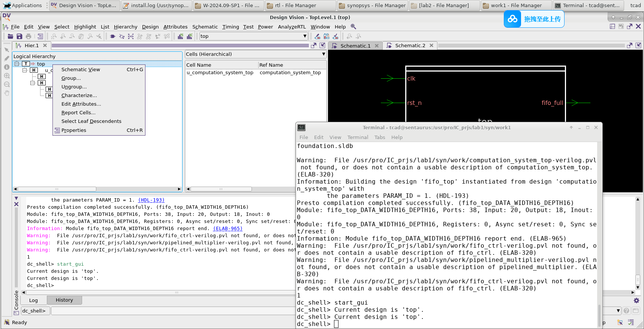
Task: Click the first green histogram toolbar icon
Action: (x=181, y=36)
